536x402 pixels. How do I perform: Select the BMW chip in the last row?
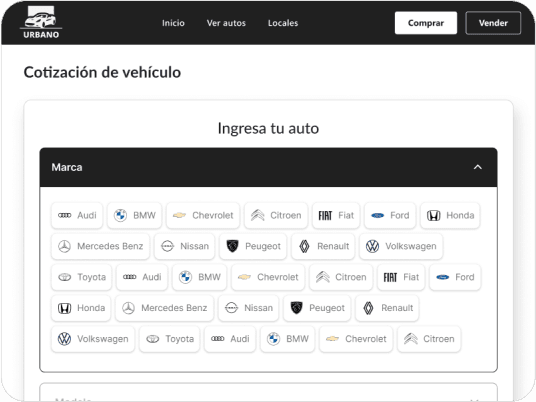[287, 339]
